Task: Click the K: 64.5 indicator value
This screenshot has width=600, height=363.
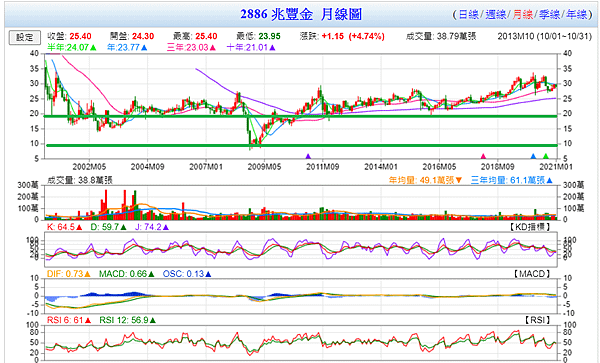Action: pyautogui.click(x=64, y=227)
